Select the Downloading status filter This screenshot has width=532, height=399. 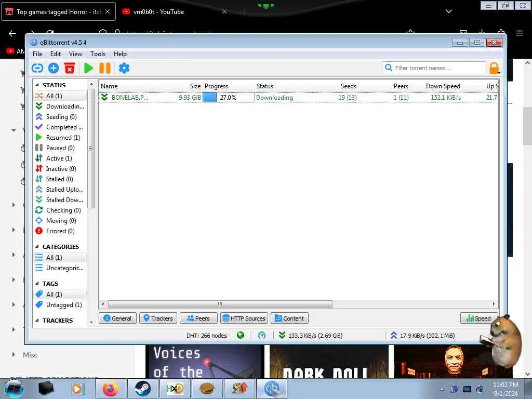click(x=60, y=106)
